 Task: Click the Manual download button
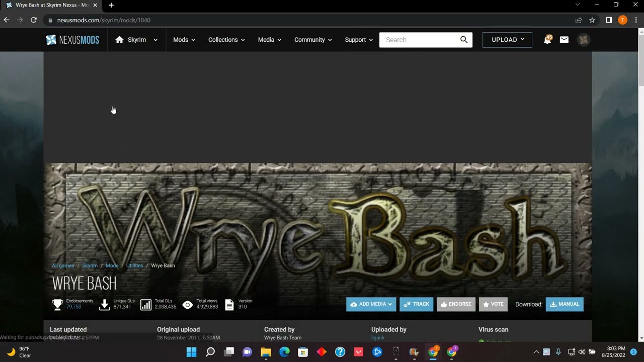(565, 304)
